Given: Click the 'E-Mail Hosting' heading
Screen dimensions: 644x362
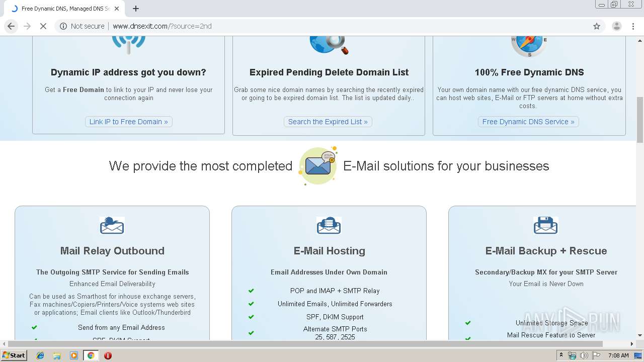Looking at the screenshot, I should (330, 251).
